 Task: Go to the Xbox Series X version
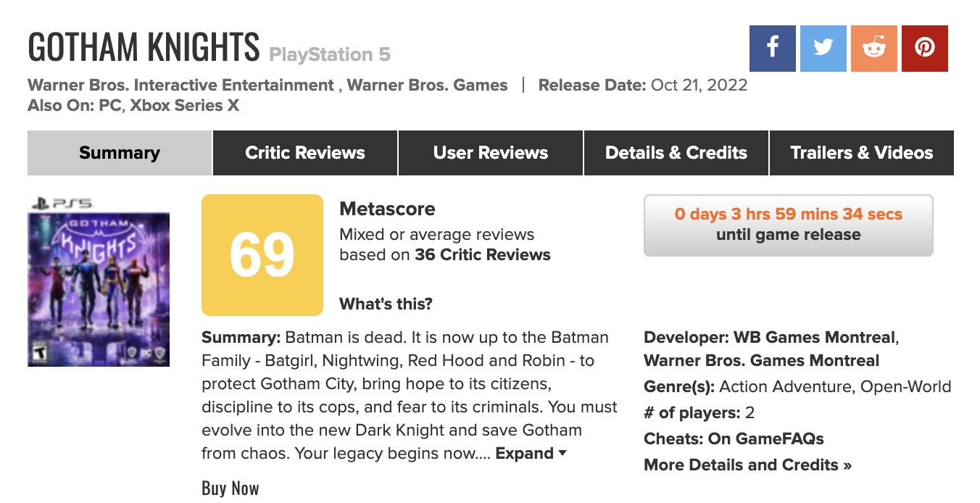184,106
